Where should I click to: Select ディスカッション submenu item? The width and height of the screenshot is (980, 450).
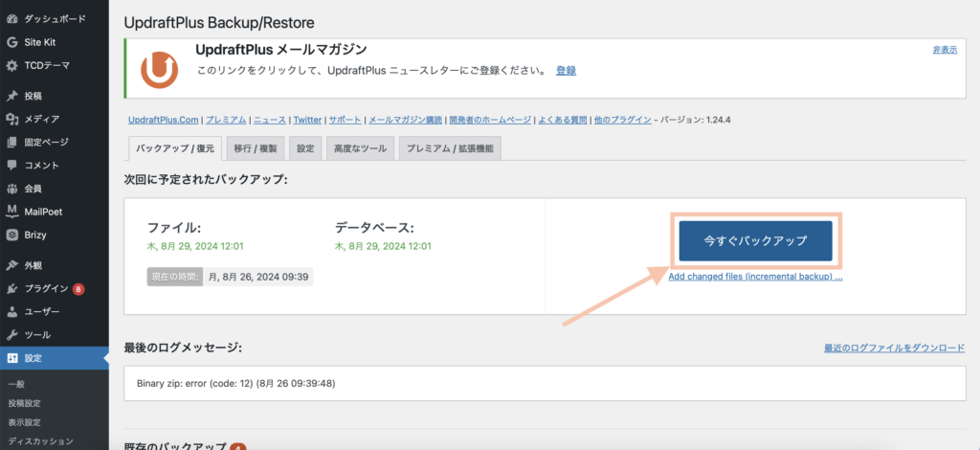40,441
